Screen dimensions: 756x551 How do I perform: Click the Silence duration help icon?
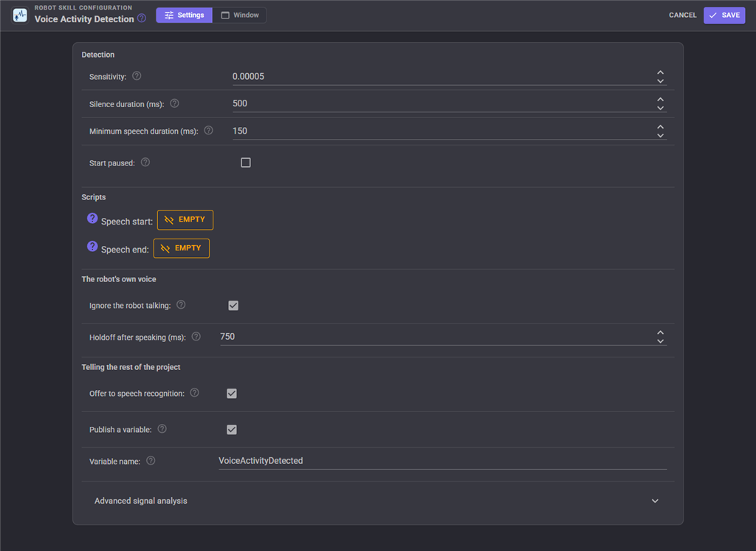(x=174, y=103)
